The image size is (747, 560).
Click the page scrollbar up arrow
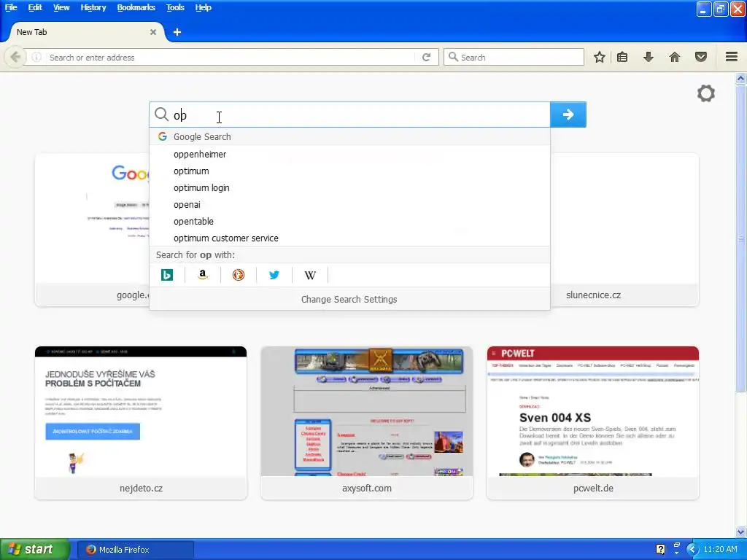[741, 78]
